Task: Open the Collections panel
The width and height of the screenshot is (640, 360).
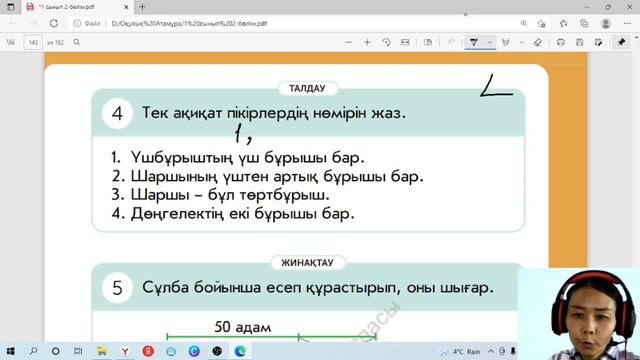Action: [x=584, y=23]
